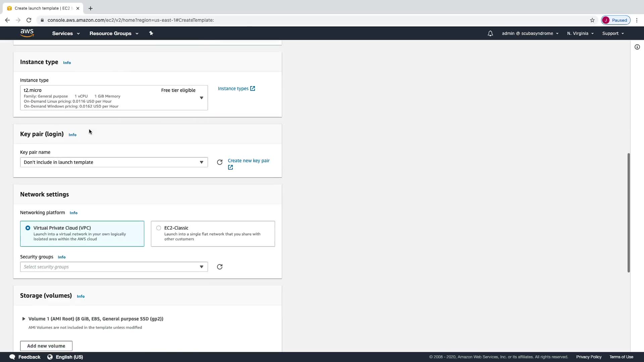The height and width of the screenshot is (362, 644).
Task: Reload the browser page
Action: pyautogui.click(x=29, y=20)
